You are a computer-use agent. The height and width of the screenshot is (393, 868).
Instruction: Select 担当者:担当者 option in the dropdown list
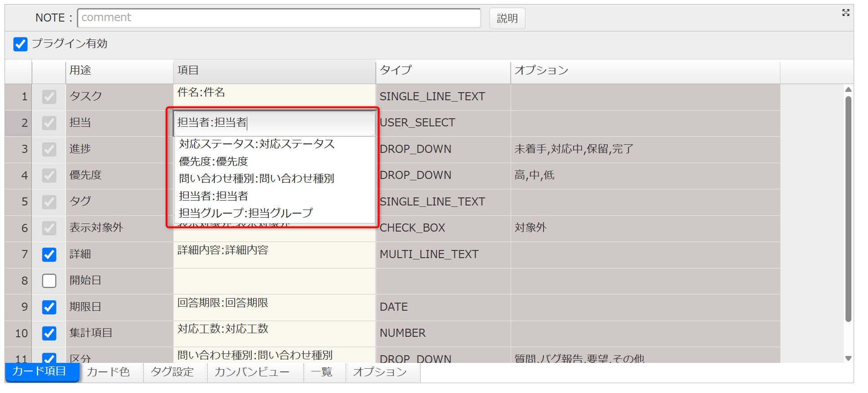[275, 196]
